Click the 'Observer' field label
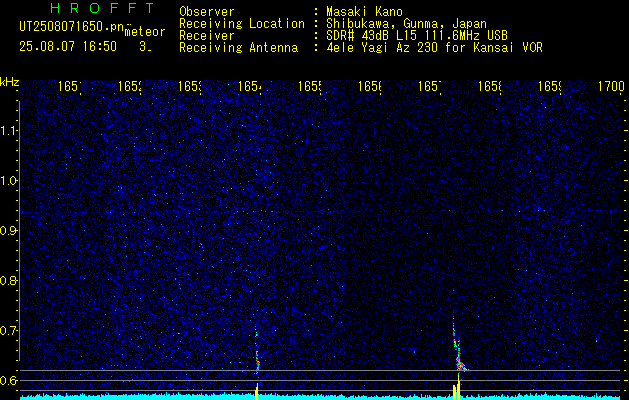629x400 pixels. [207, 12]
